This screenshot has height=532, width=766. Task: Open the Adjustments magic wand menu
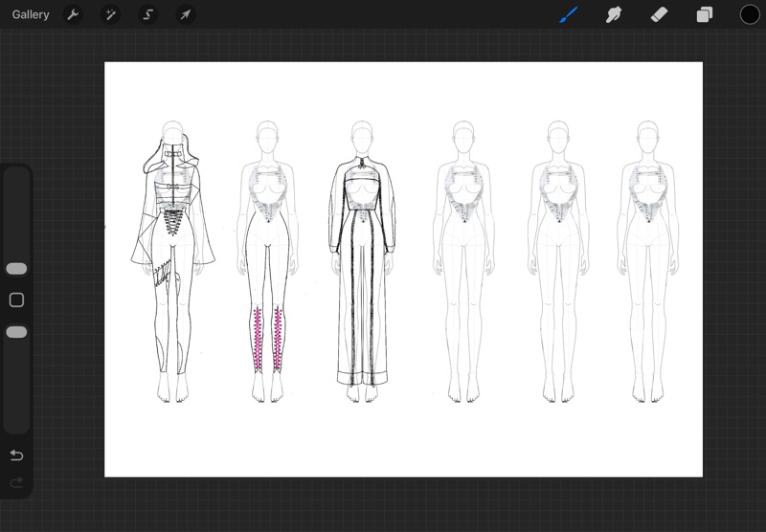point(110,14)
